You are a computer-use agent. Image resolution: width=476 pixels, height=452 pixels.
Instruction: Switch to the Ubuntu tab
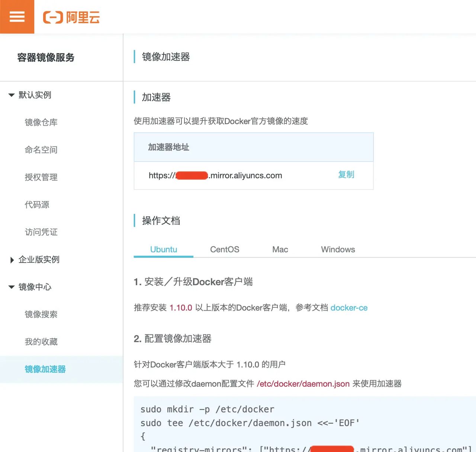click(x=164, y=249)
